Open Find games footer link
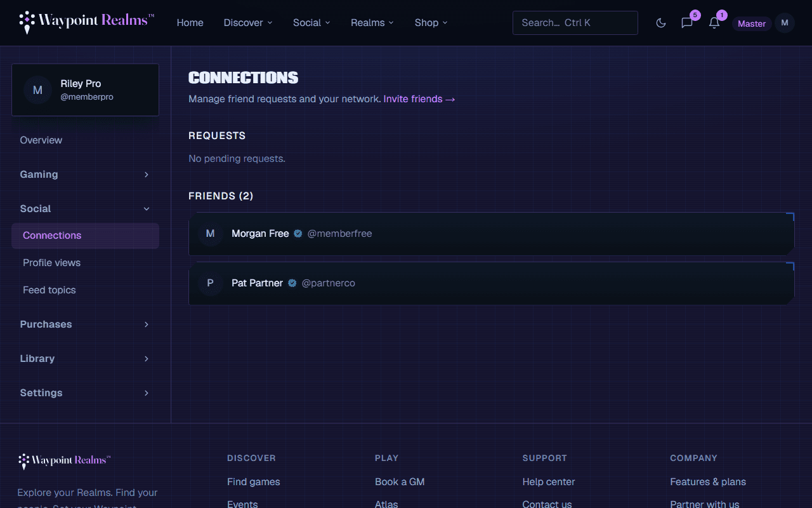 [x=254, y=482]
